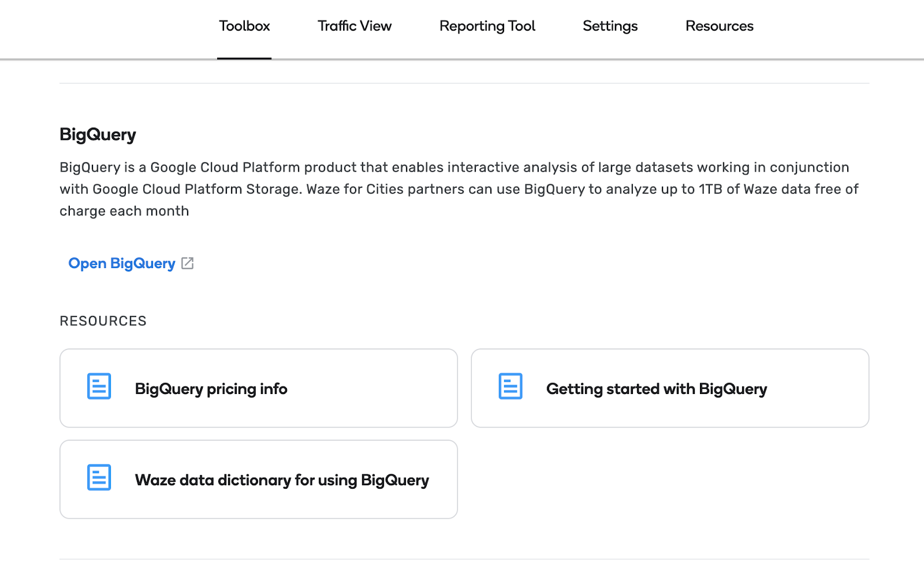
Task: Switch to the Toolbox tab
Action: (244, 27)
